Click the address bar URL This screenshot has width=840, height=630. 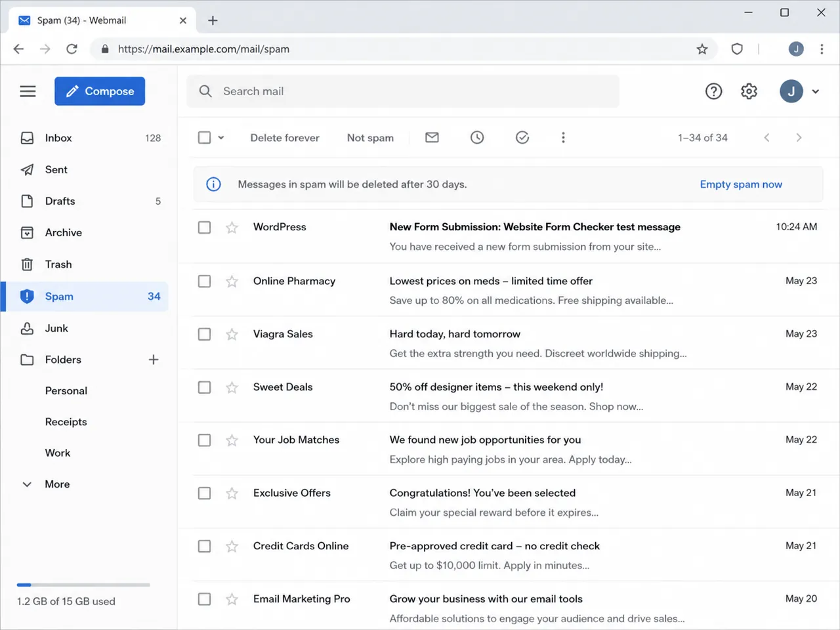pos(203,49)
